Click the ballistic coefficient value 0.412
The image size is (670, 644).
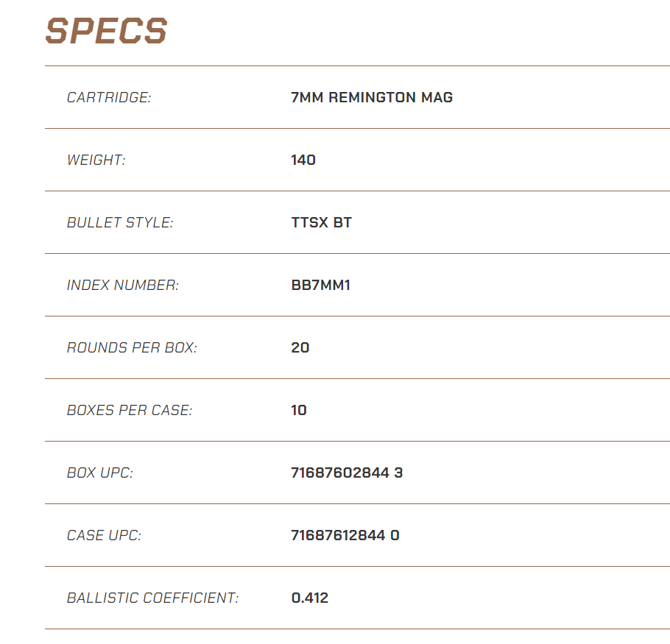309,598
